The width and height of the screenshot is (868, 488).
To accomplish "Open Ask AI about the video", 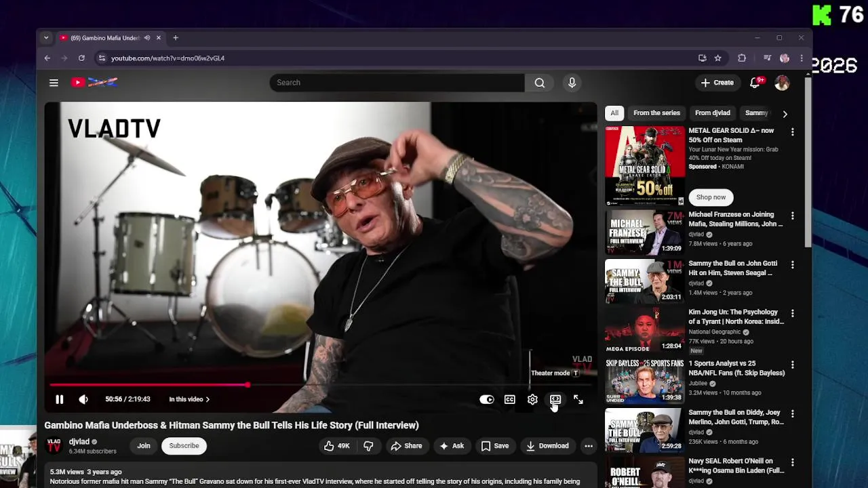I will (452, 446).
